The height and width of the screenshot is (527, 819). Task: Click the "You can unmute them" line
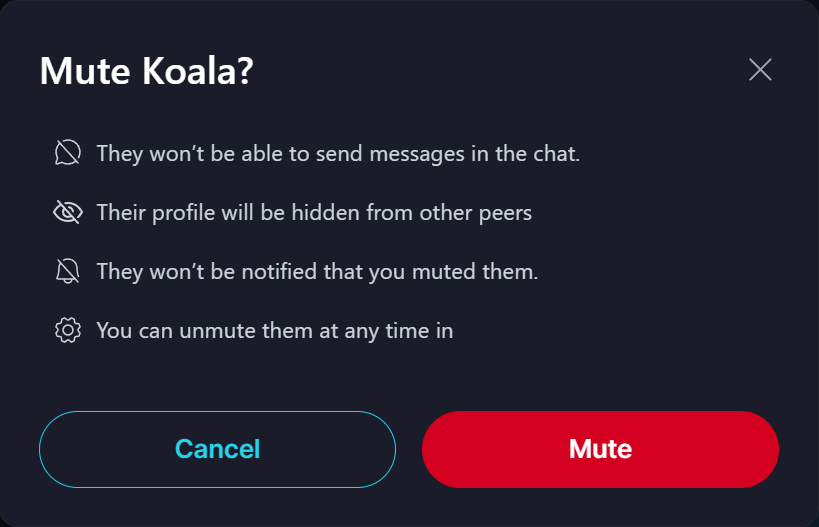point(274,331)
